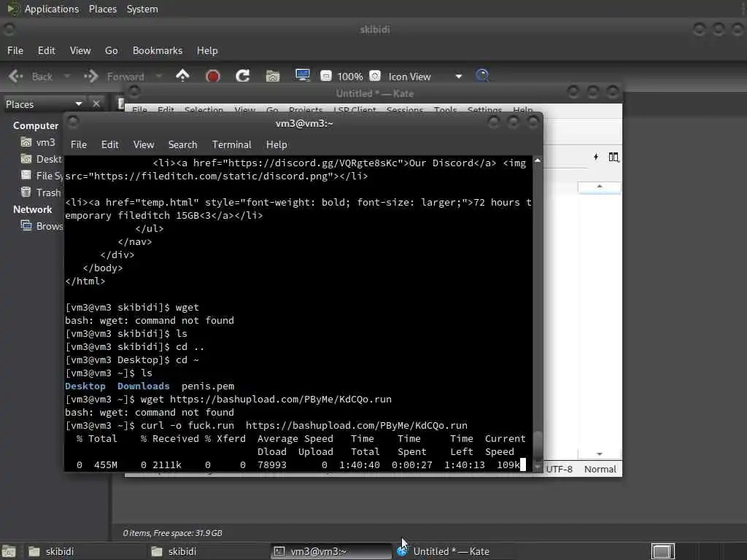Click the 'penis.pem' filename in terminal
The height and width of the screenshot is (560, 747).
coord(208,386)
